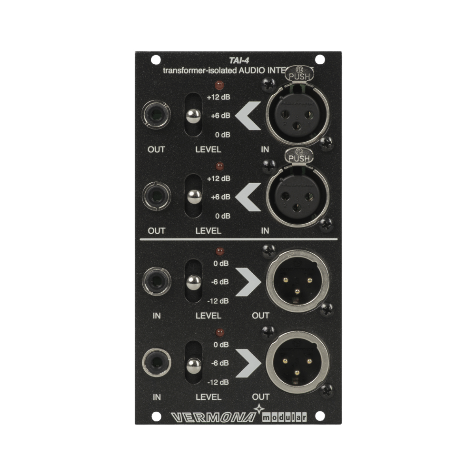Click the PUSH release tab on topmost XLR input

coord(299,74)
